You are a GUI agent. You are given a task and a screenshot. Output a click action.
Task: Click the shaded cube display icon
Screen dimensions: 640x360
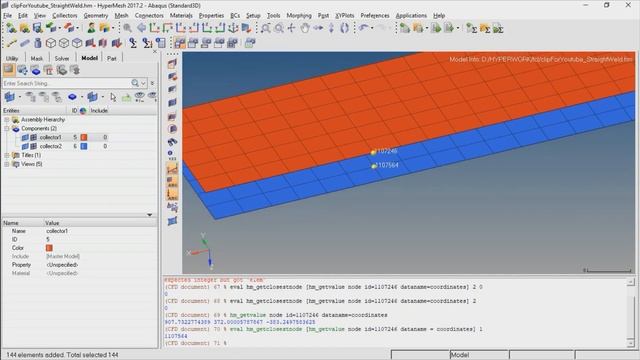click(77, 42)
